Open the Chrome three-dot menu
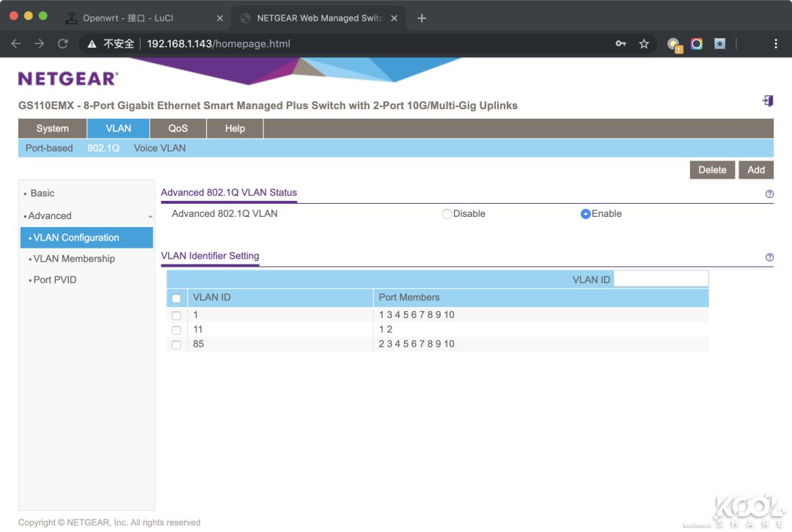 click(x=775, y=44)
